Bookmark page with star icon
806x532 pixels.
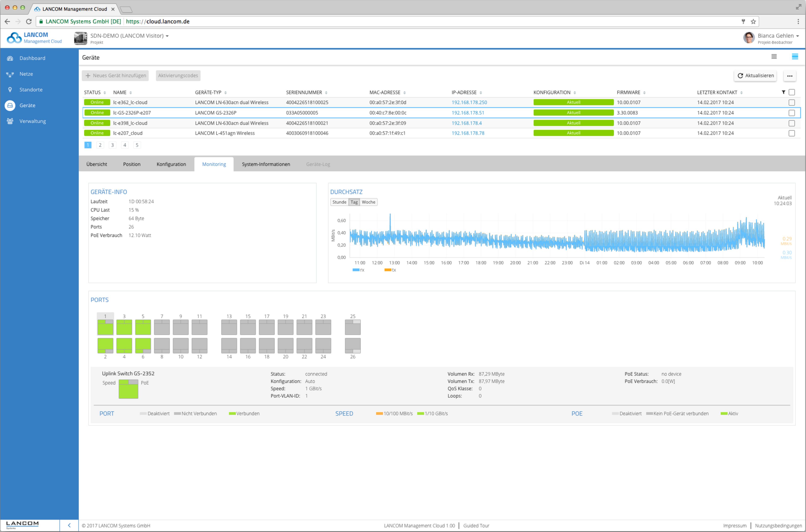click(753, 21)
